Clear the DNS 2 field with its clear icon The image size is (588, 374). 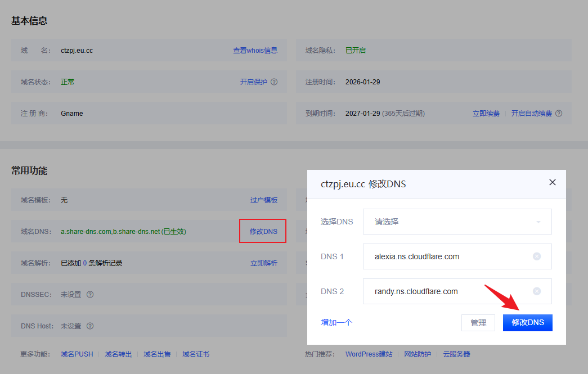tap(536, 291)
